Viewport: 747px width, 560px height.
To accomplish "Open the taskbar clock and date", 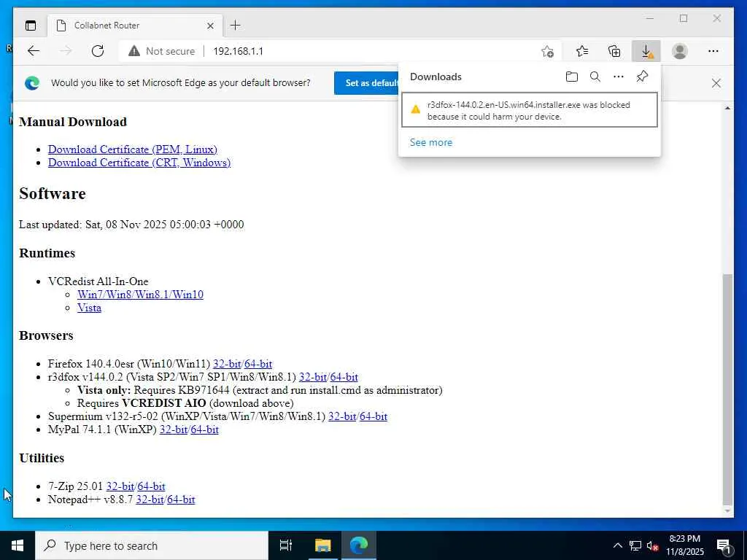I will (685, 545).
